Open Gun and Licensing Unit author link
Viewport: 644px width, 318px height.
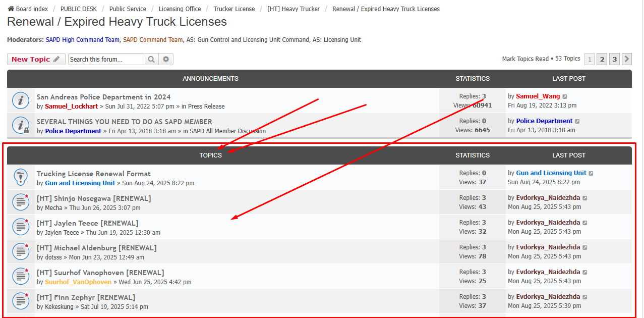tap(80, 183)
